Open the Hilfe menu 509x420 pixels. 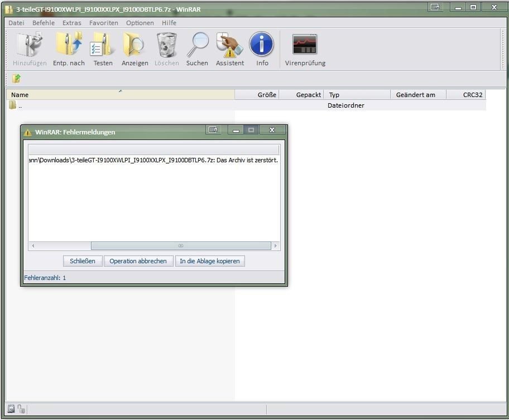pos(169,23)
